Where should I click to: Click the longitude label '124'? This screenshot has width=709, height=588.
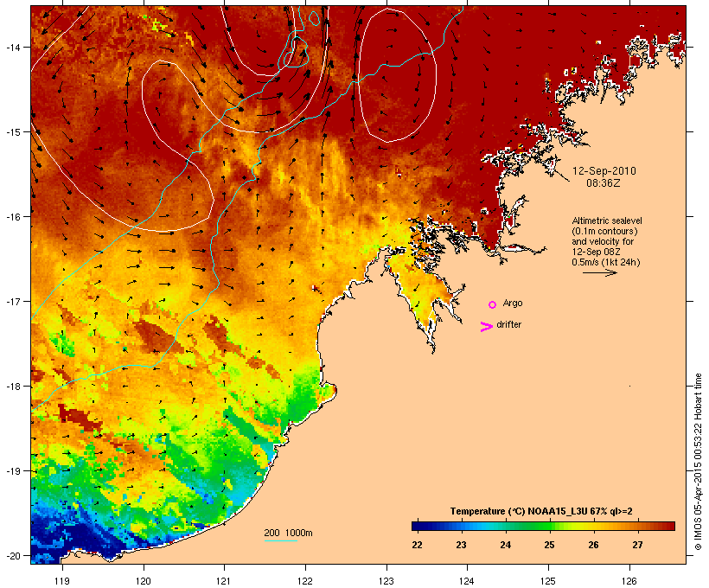467,581
